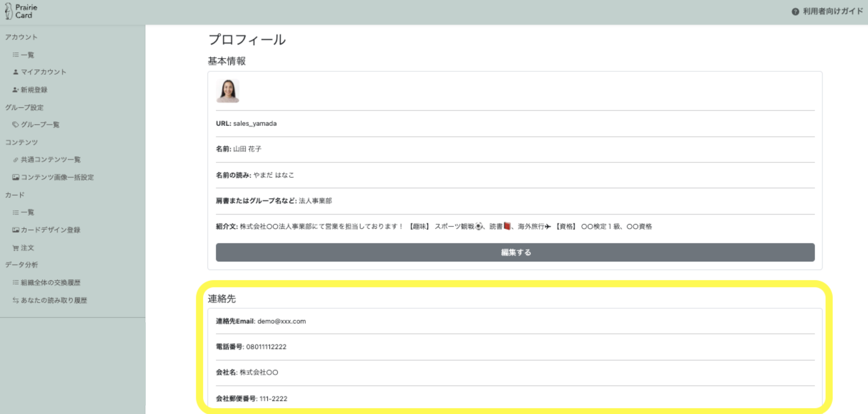868x414 pixels.
Task: Open カードデザイン登録 in the sidebar
Action: 51,230
